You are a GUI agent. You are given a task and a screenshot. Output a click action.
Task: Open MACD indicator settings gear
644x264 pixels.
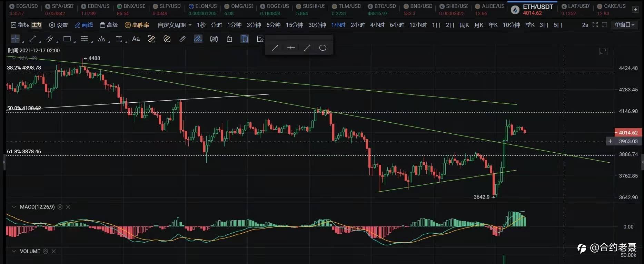click(60, 207)
